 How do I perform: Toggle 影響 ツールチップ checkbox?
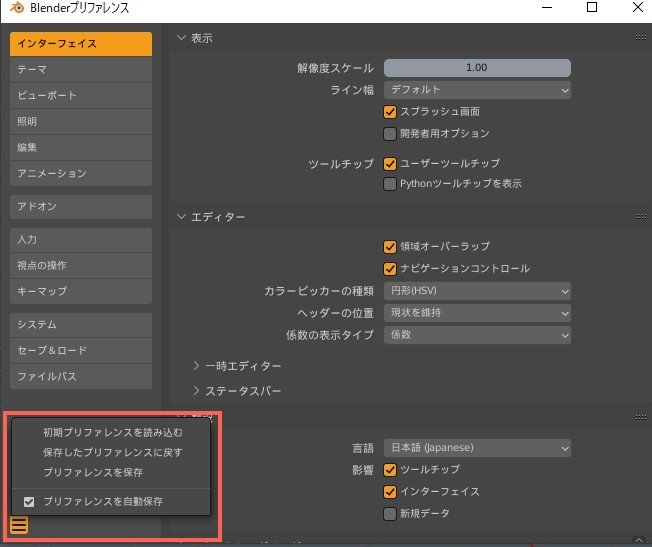coord(390,470)
